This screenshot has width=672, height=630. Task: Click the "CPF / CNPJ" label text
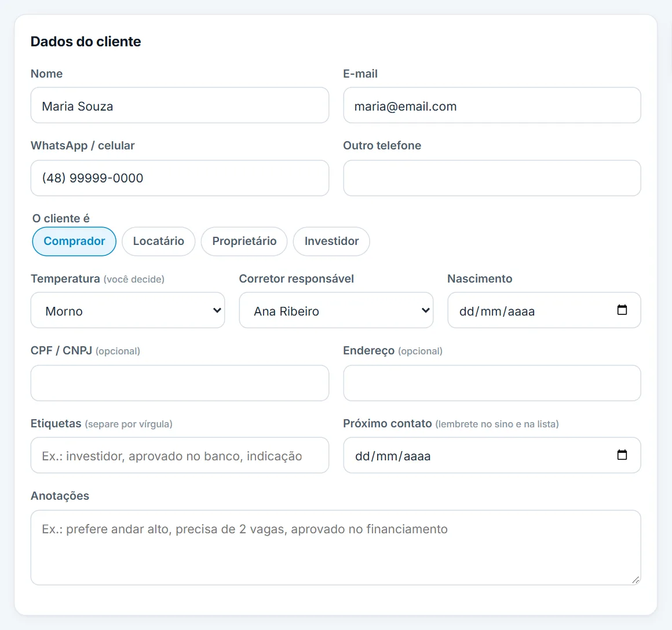[x=61, y=351]
